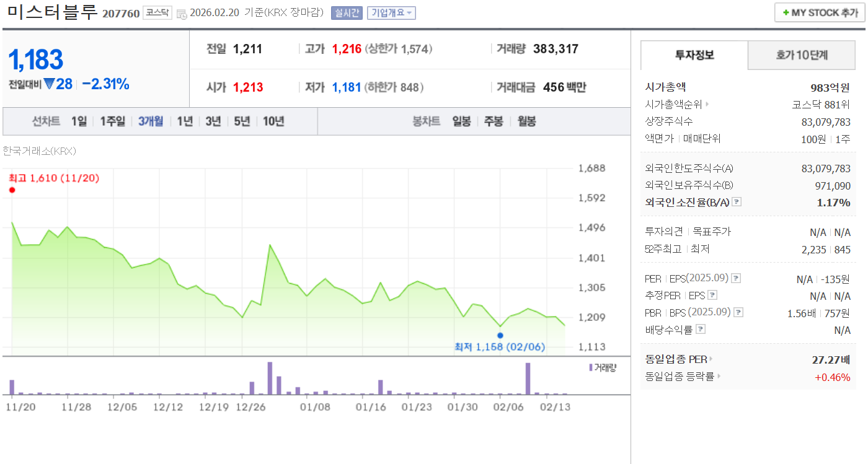
Task: Click the 미스터블루 stock name heading
Action: [52, 12]
